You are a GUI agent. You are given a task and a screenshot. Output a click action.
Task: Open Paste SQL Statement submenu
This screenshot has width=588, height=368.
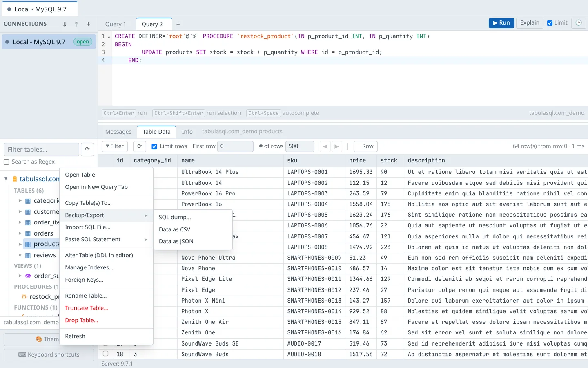tap(106, 239)
